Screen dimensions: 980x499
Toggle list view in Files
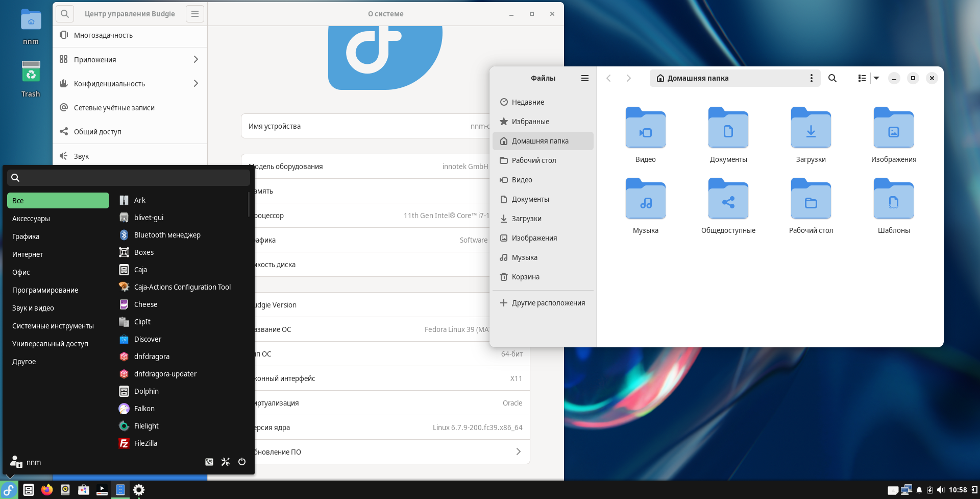862,78
